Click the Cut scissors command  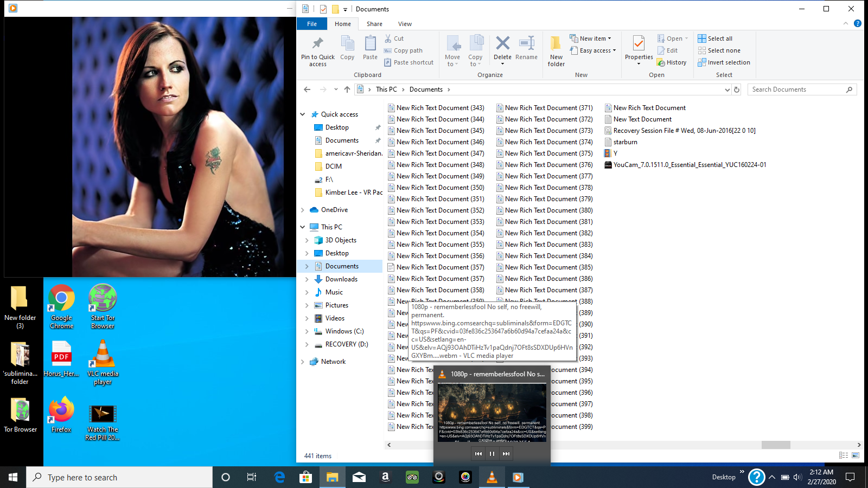click(x=394, y=38)
